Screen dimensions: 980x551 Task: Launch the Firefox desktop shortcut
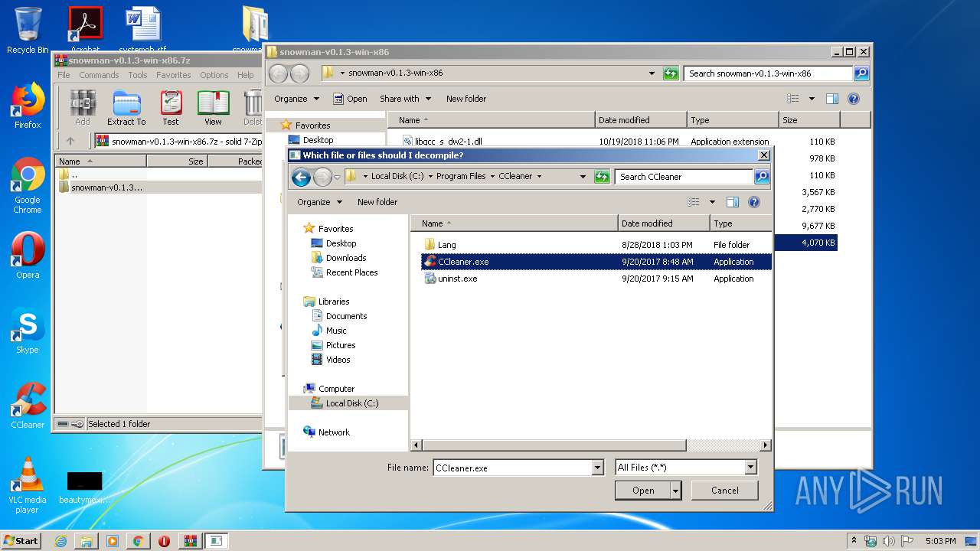click(28, 106)
